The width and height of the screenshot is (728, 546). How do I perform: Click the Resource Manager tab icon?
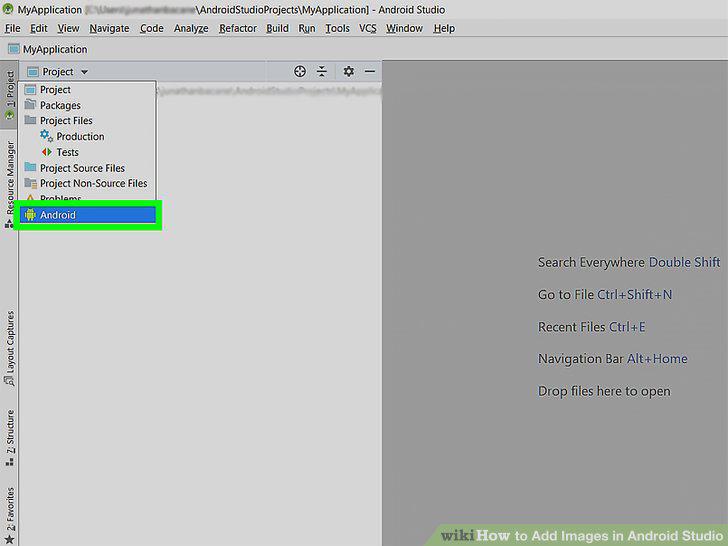click(x=9, y=224)
